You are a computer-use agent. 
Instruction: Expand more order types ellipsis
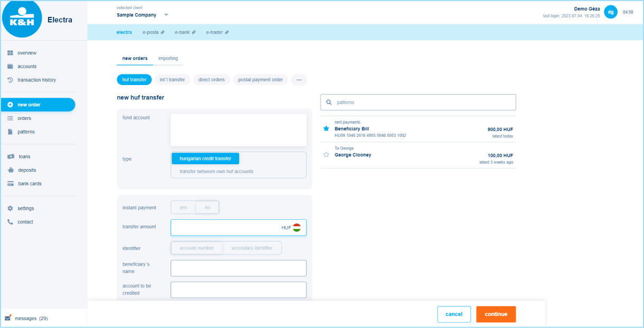(298, 80)
